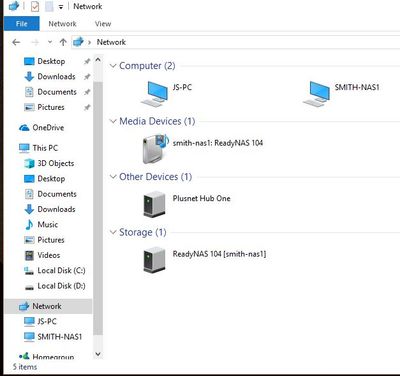Open pinned Downloads in Quick access

click(56, 77)
